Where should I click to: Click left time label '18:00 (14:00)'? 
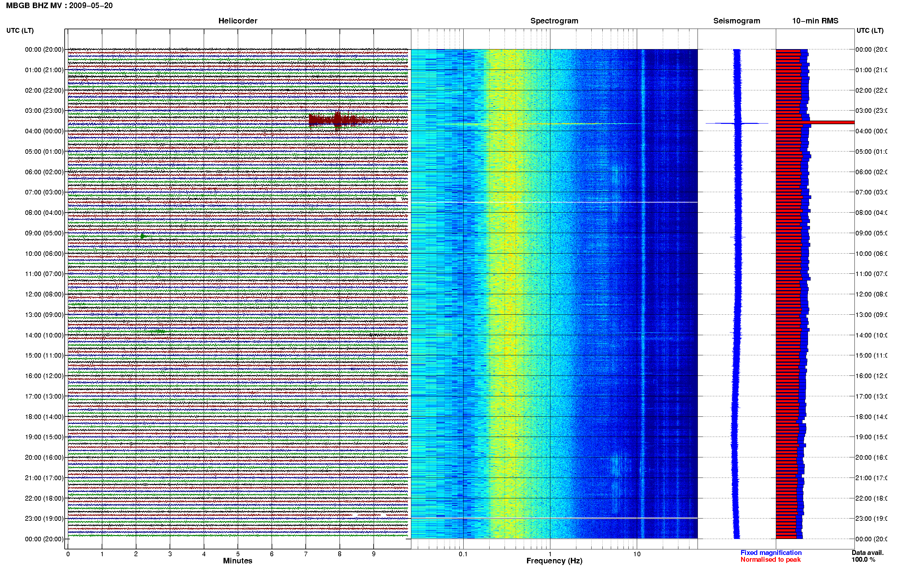pos(44,417)
